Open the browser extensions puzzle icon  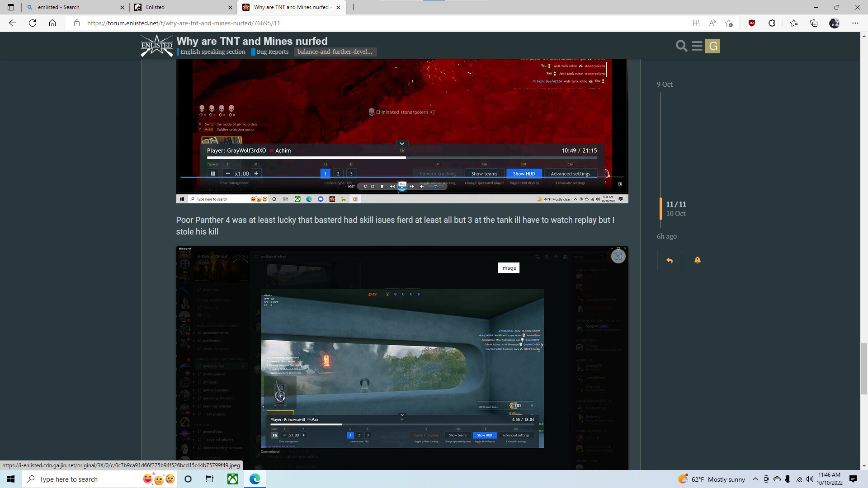click(772, 23)
